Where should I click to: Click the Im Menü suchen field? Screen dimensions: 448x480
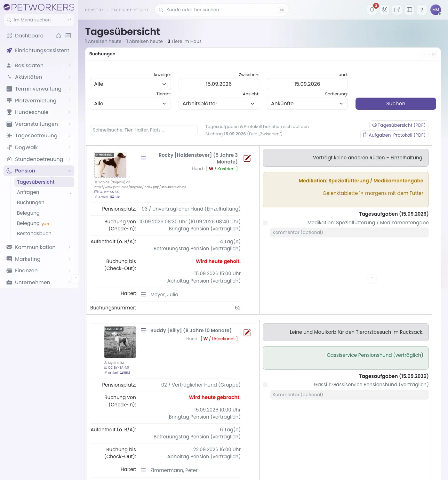point(39,20)
